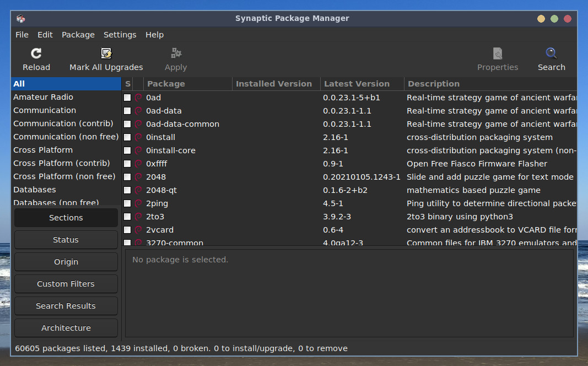The image size is (588, 366).
Task: Toggle the checkbox for 2vcard
Action: point(127,230)
